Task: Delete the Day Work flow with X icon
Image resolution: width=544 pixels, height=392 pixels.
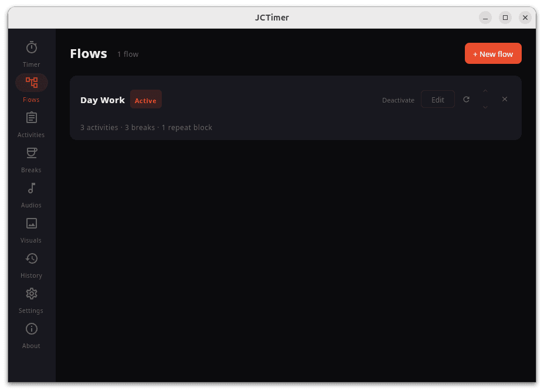Action: [505, 99]
